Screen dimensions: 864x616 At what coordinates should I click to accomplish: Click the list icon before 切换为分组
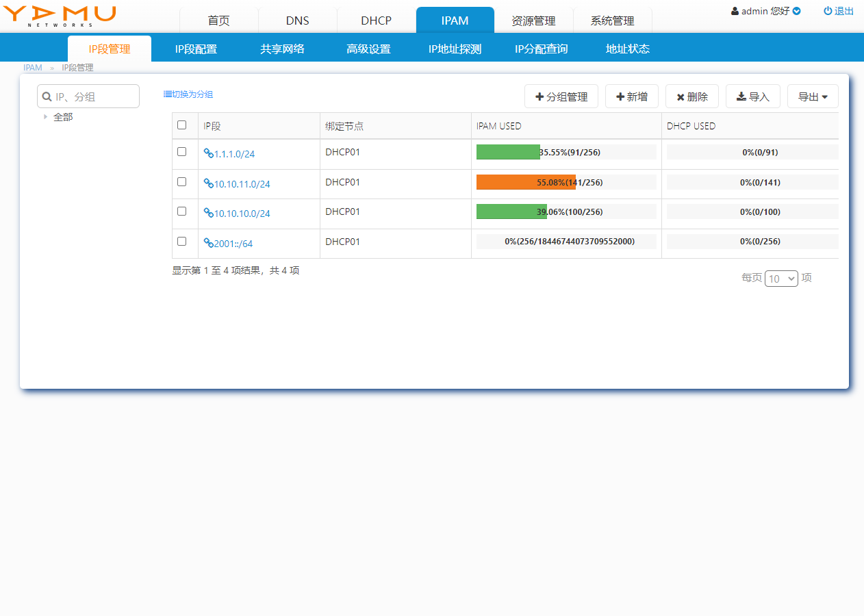point(167,94)
